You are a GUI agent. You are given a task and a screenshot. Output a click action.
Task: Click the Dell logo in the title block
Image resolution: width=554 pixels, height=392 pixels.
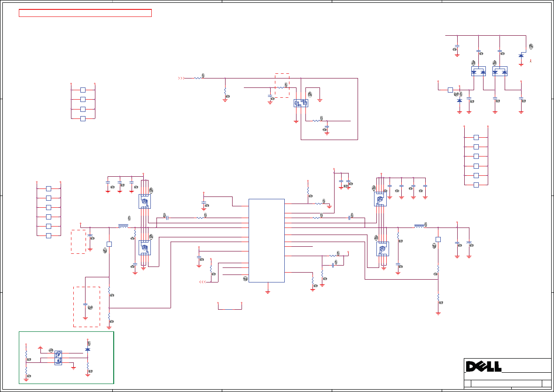(x=484, y=367)
